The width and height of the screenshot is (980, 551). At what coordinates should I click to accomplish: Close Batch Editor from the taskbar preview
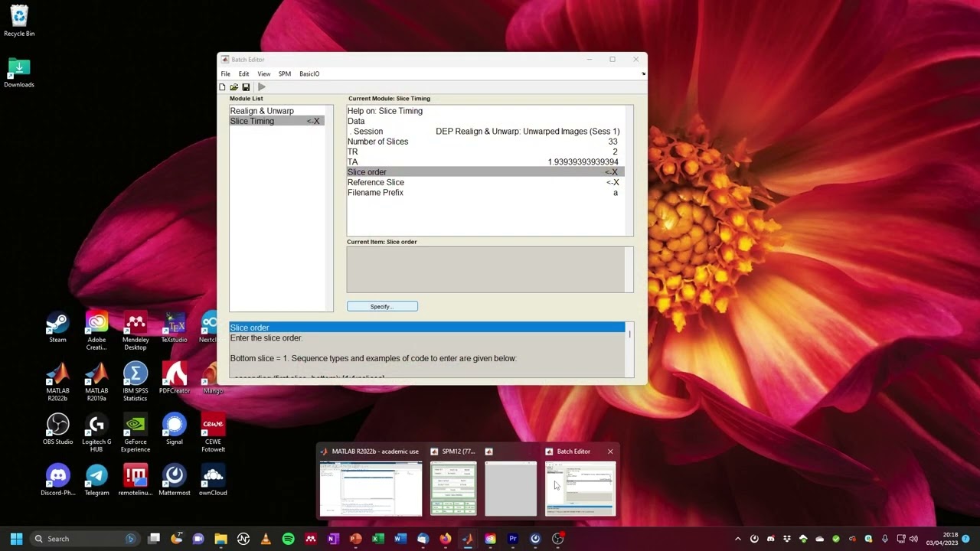pyautogui.click(x=610, y=452)
